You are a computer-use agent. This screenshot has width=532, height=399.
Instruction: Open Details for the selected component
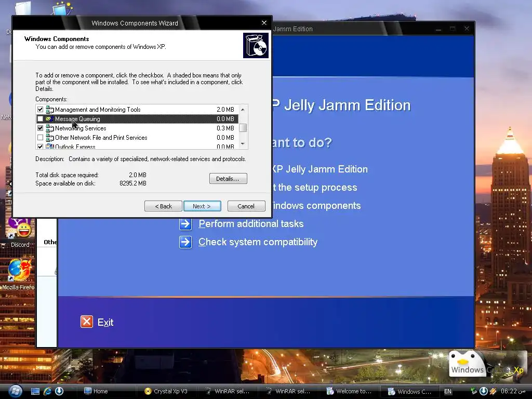point(228,179)
